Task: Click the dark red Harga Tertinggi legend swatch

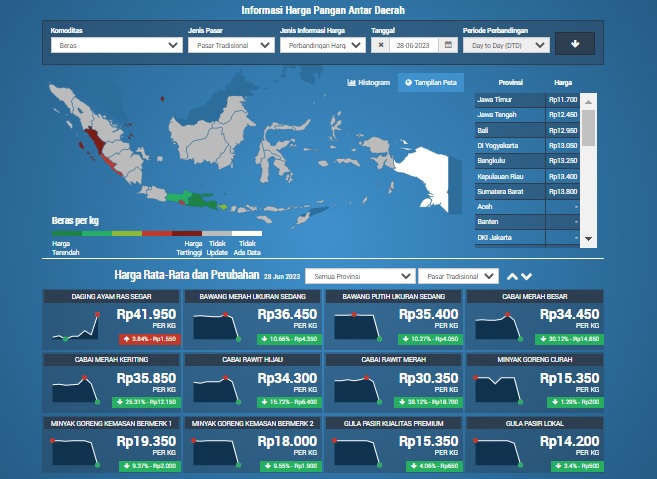Action: [187, 233]
